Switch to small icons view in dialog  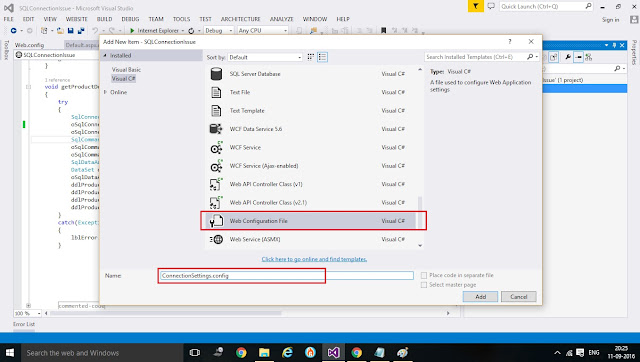[311, 57]
